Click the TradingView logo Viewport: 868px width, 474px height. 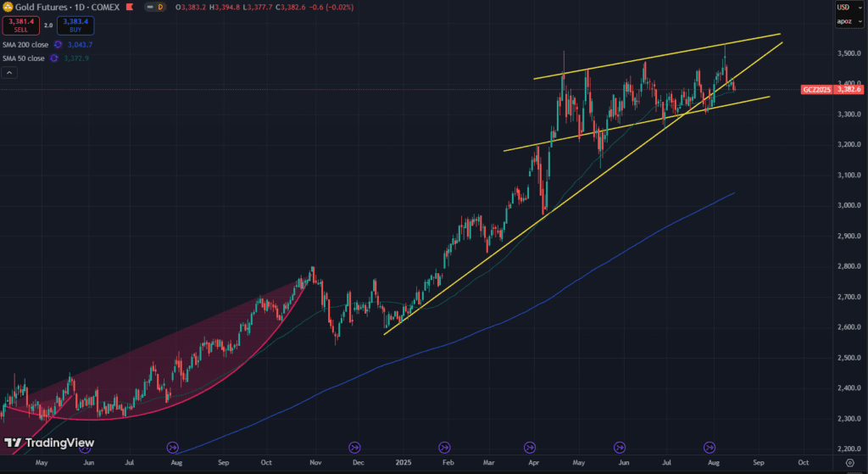[49, 443]
